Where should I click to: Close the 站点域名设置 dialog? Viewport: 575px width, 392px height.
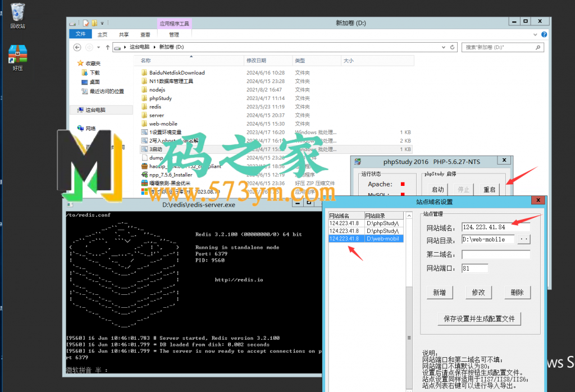[538, 200]
